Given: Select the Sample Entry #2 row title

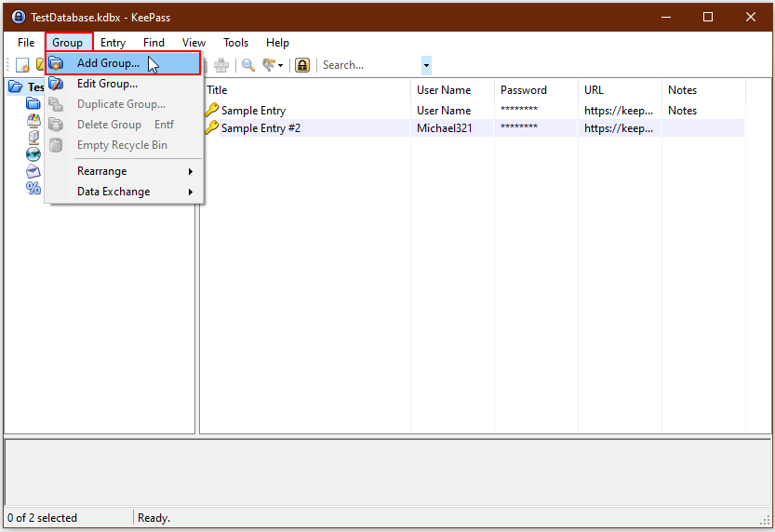Looking at the screenshot, I should (261, 128).
